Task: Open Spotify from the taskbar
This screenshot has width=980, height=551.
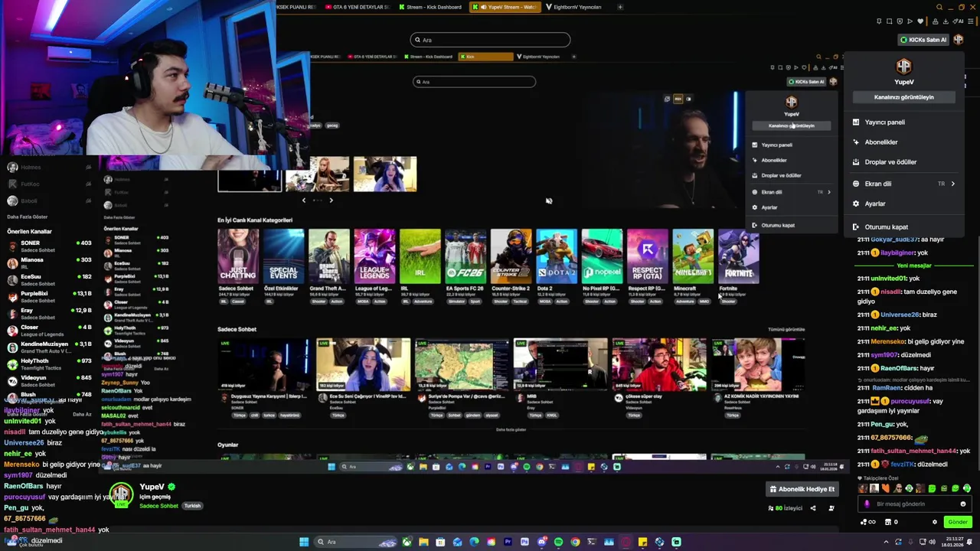Action: coord(558,542)
